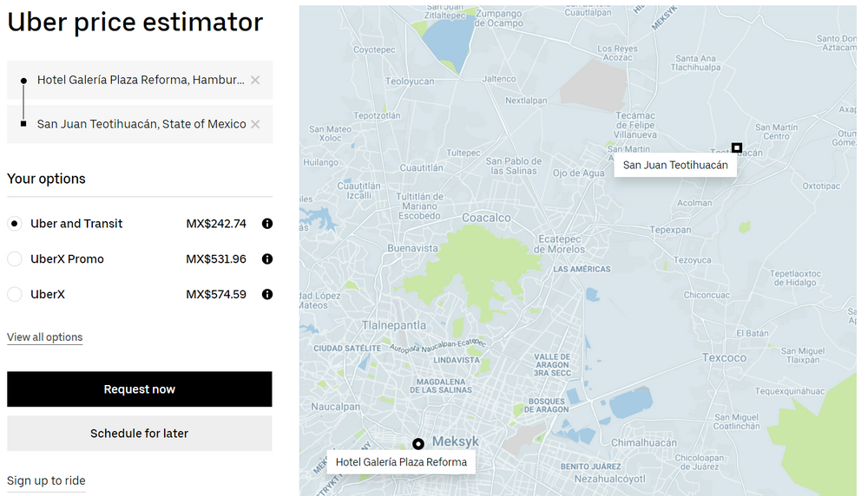Image resolution: width=868 pixels, height=496 pixels.
Task: Select the Uber and Transit radio option
Action: tap(15, 224)
